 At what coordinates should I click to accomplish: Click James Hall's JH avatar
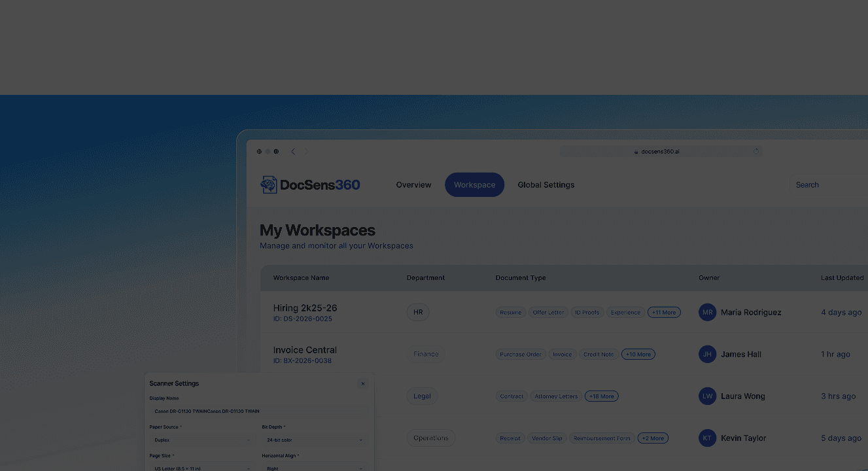click(x=707, y=354)
